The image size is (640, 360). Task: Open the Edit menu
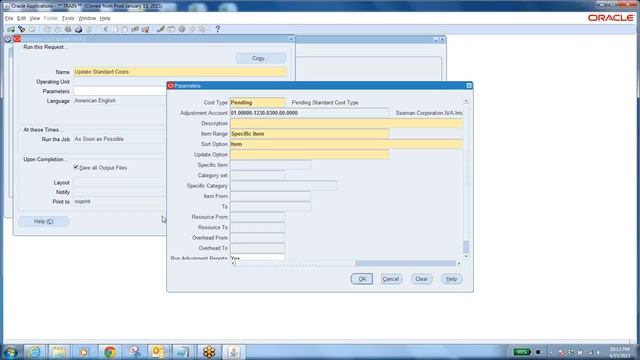21,18
